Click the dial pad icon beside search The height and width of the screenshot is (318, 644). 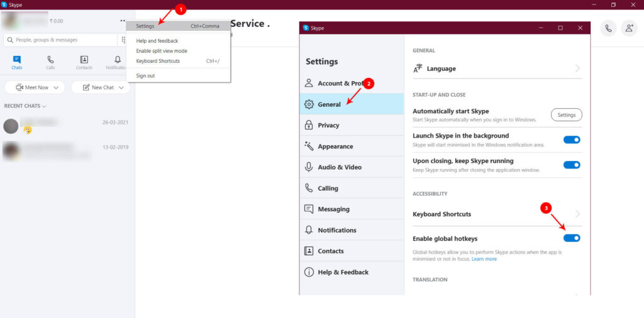(x=123, y=40)
